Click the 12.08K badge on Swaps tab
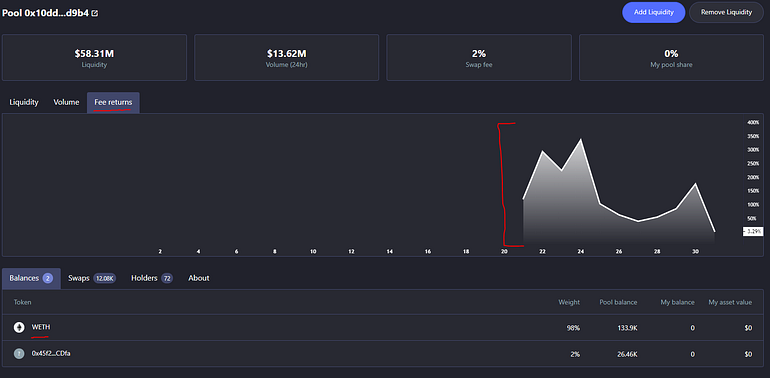 click(x=105, y=278)
